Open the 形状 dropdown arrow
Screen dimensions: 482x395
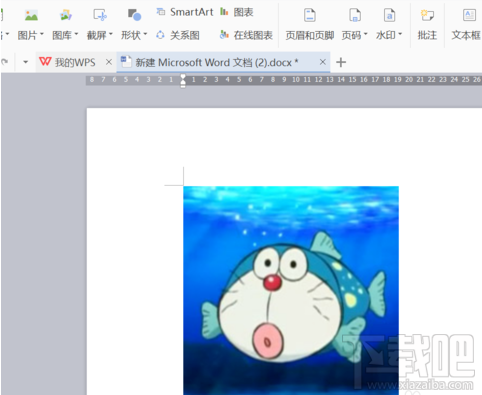click(145, 34)
